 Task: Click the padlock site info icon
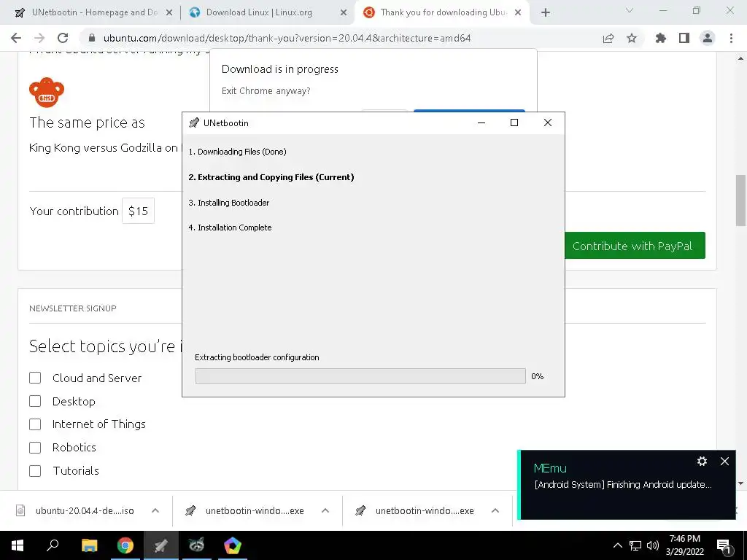pyautogui.click(x=92, y=38)
